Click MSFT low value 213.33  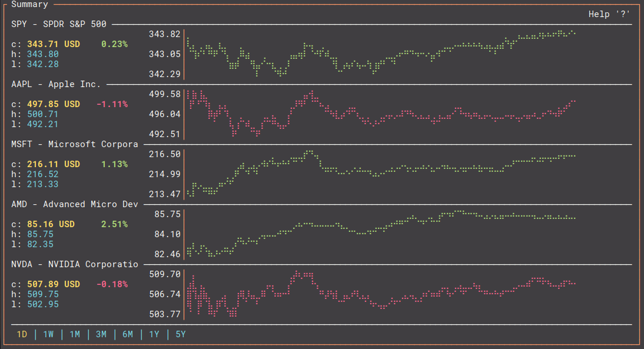[x=43, y=184]
